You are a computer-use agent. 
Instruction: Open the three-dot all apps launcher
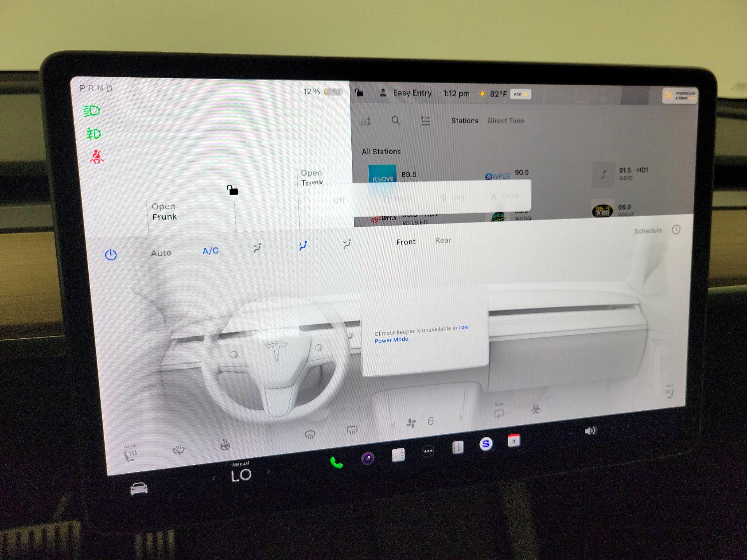(428, 451)
